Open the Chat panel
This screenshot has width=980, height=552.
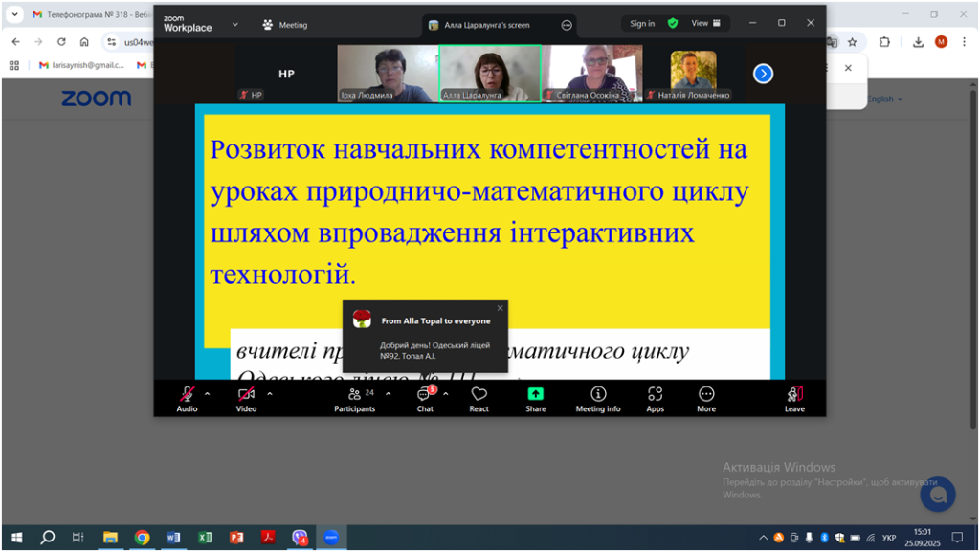(425, 398)
